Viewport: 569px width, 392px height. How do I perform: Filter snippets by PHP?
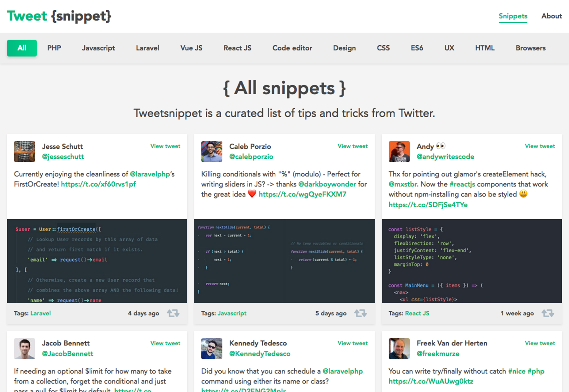54,48
